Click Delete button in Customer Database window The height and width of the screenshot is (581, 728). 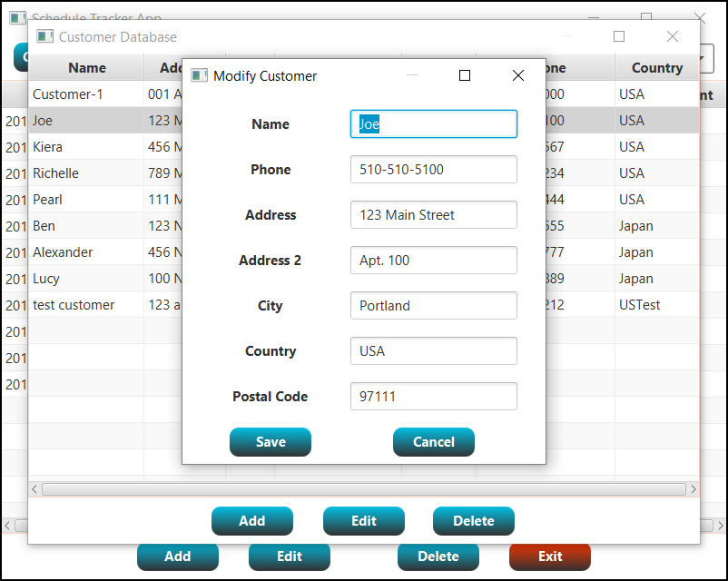point(474,520)
